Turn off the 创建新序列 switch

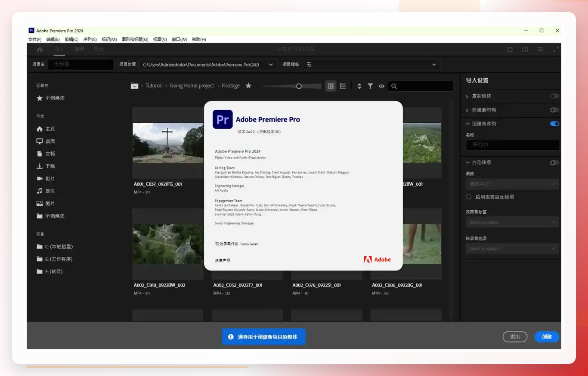554,124
